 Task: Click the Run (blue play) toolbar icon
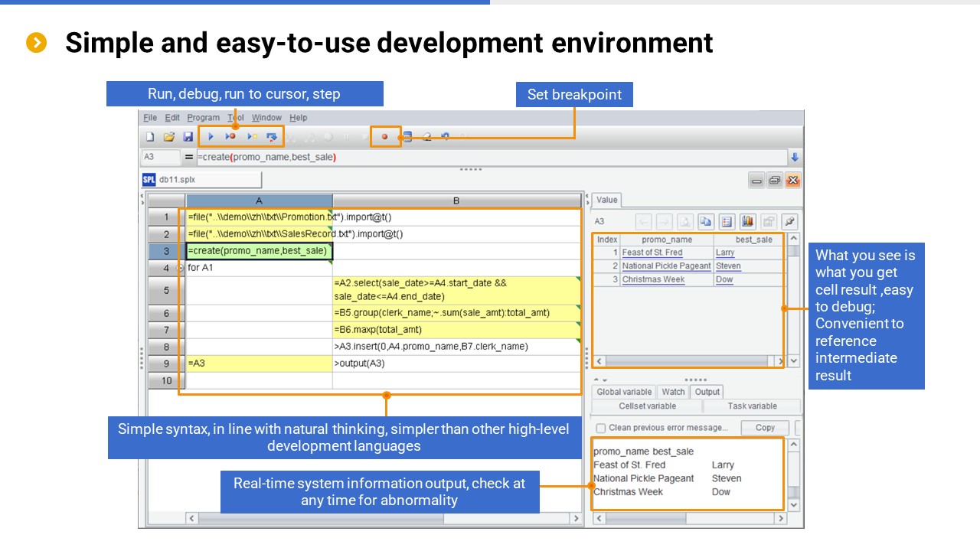point(211,137)
